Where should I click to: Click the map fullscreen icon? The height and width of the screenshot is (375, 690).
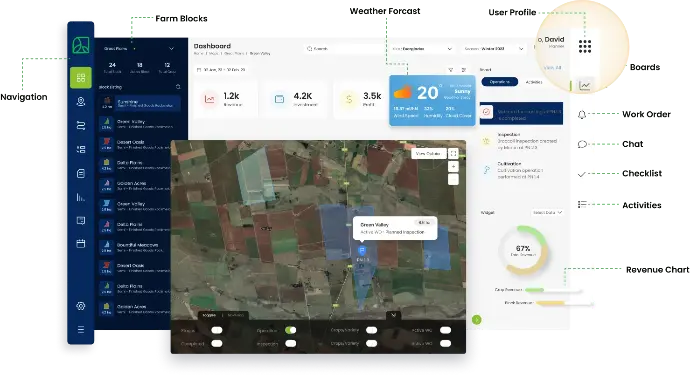pyautogui.click(x=453, y=154)
